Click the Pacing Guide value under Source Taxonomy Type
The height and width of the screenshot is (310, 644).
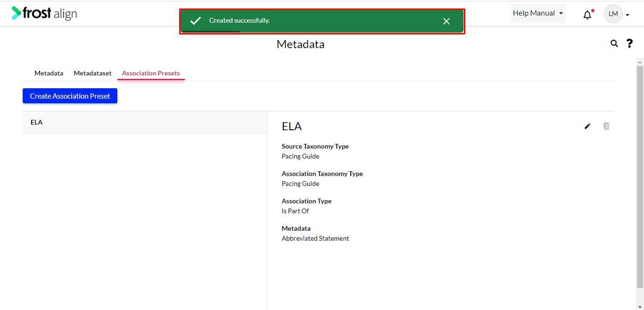[x=300, y=156]
